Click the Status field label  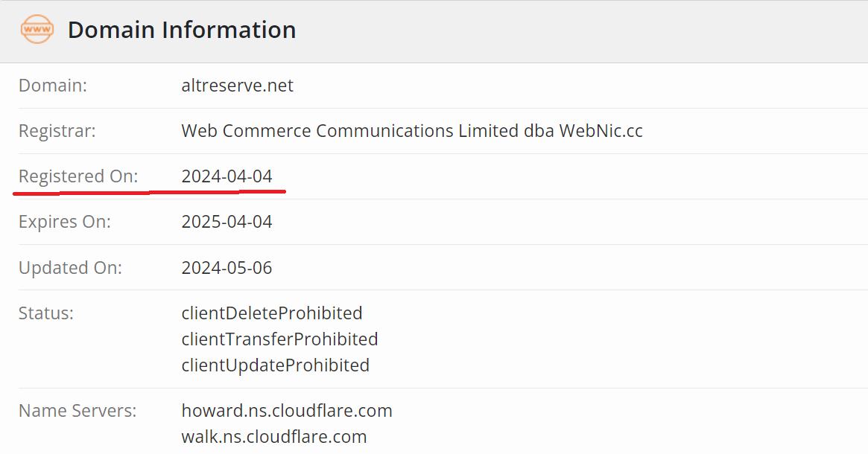pyautogui.click(x=46, y=313)
